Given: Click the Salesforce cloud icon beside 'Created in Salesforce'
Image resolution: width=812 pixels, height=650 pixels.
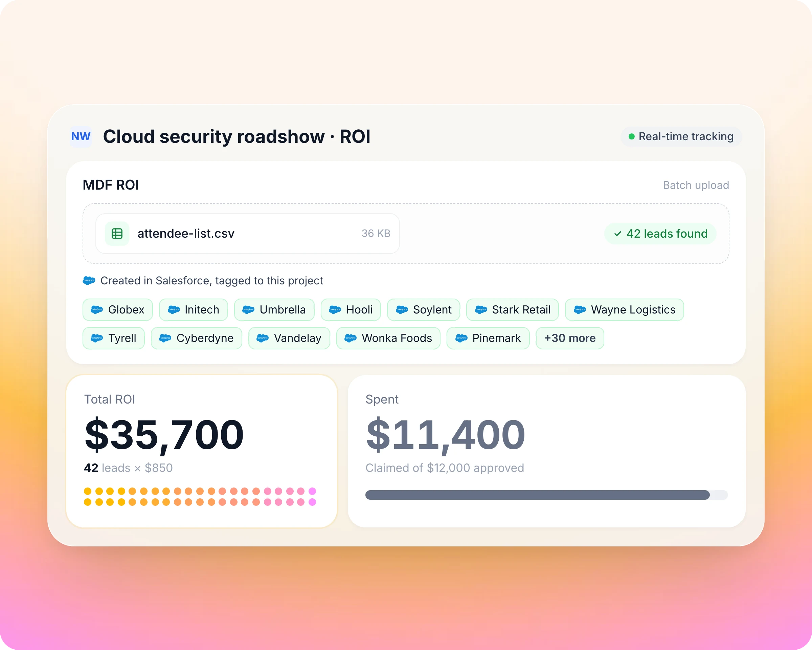Looking at the screenshot, I should click(x=89, y=281).
